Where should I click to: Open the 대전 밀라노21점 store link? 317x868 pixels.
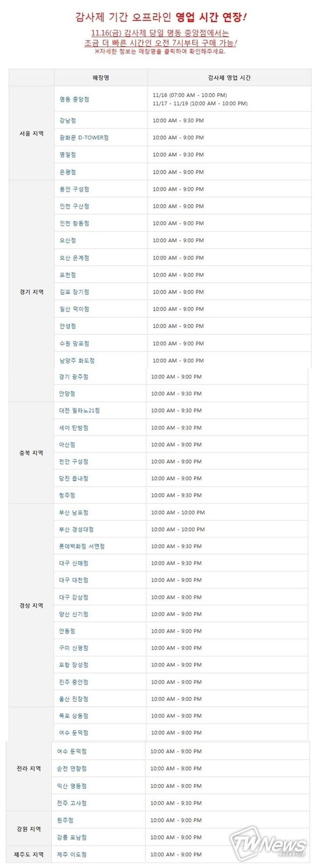pos(79,411)
